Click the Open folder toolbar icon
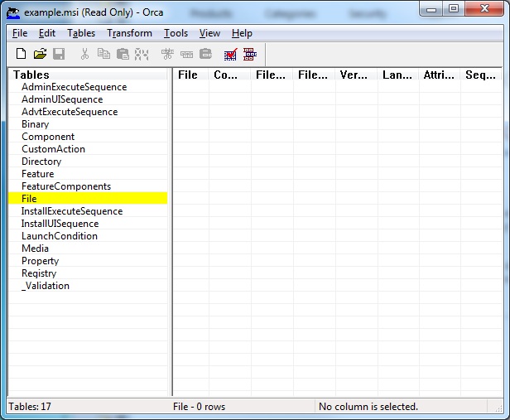This screenshot has width=510, height=420. click(40, 54)
